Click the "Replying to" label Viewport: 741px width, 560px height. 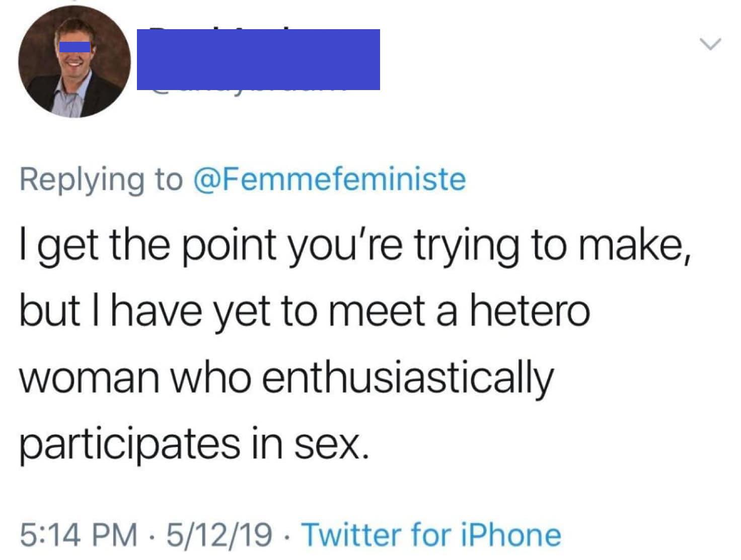coord(101,180)
